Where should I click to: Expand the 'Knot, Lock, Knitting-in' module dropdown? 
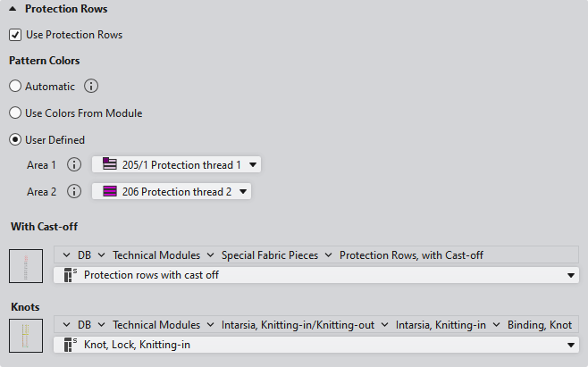pyautogui.click(x=571, y=345)
